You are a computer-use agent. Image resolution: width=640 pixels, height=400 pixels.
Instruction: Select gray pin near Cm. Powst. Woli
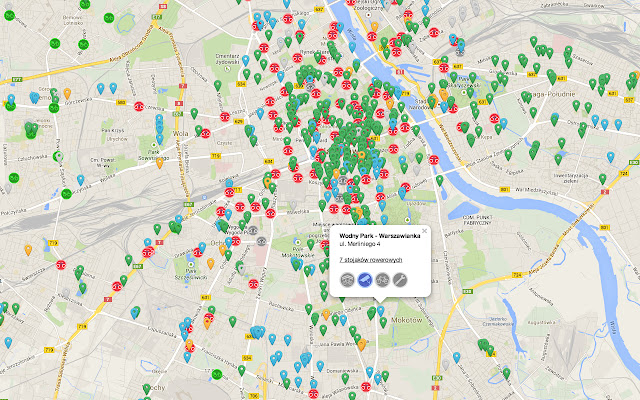(x=59, y=157)
